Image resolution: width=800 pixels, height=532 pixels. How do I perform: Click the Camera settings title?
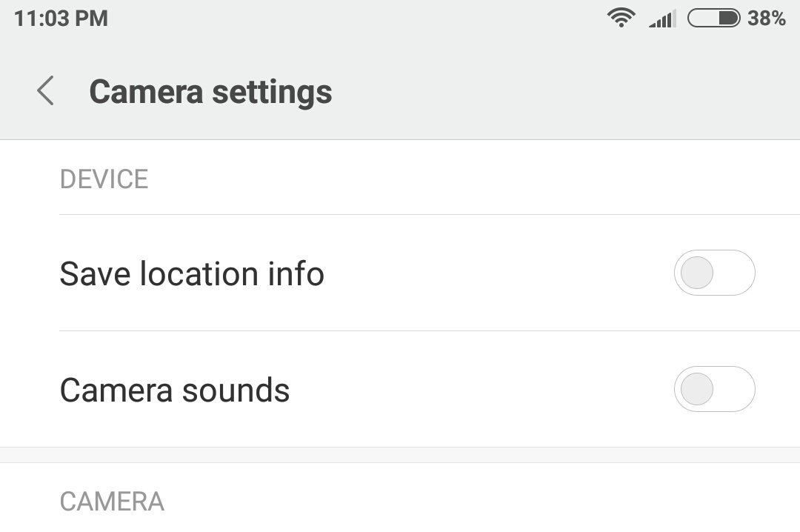point(210,92)
